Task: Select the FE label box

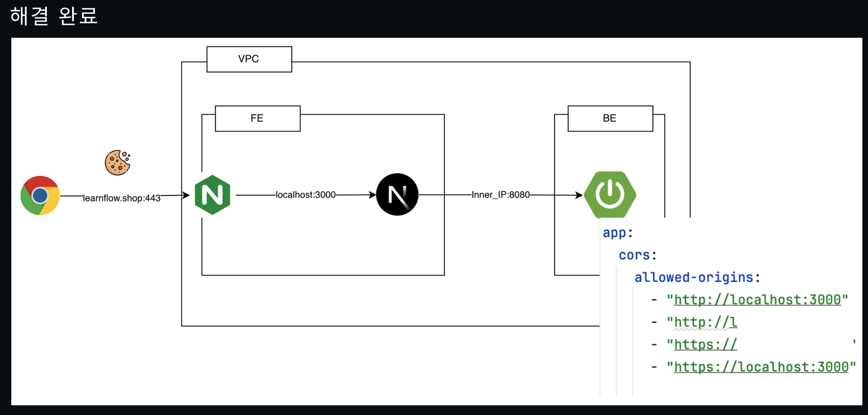Action: pyautogui.click(x=258, y=119)
